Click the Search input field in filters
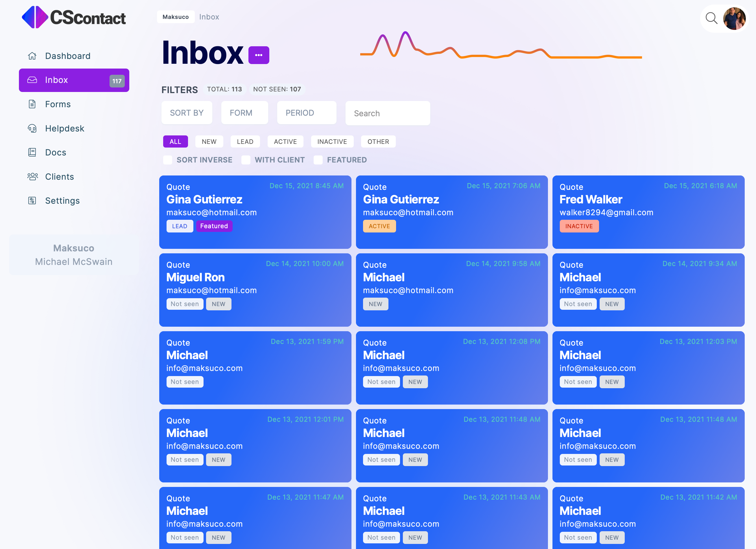The width and height of the screenshot is (756, 549). (x=387, y=114)
